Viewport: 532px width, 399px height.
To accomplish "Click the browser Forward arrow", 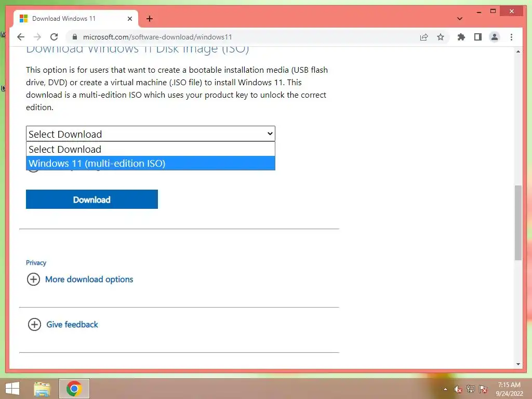I will pos(37,37).
